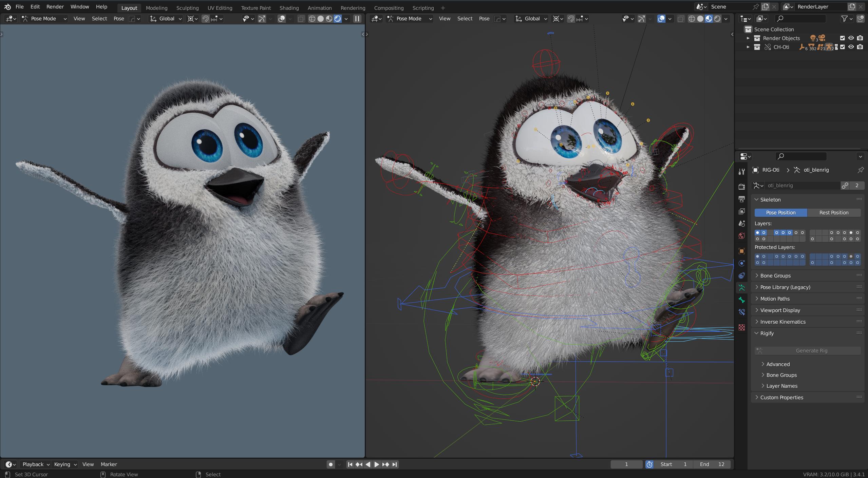
Task: Open left viewport Pose Mode dropdown
Action: tap(44, 19)
